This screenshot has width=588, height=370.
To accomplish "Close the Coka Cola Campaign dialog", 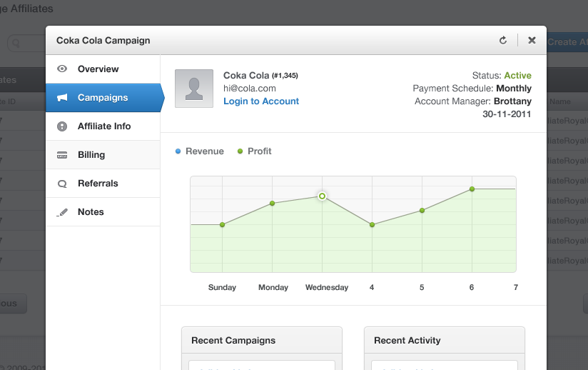I will pos(532,40).
